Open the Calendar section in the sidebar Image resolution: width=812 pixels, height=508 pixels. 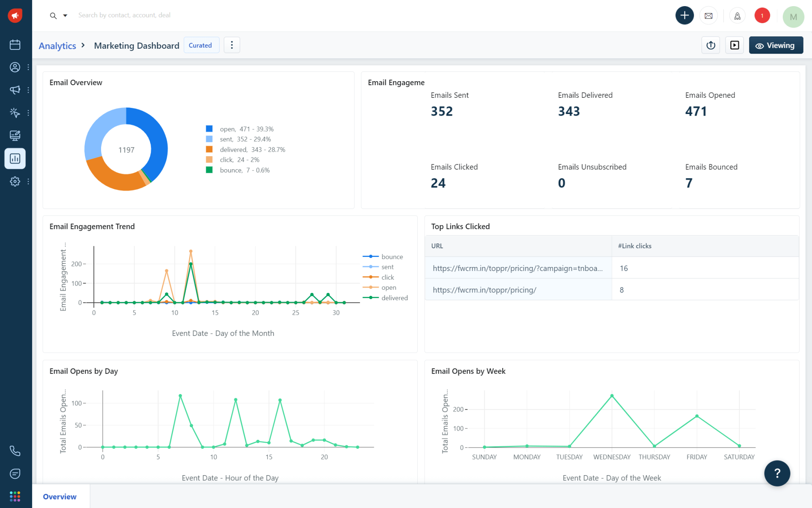tap(15, 45)
